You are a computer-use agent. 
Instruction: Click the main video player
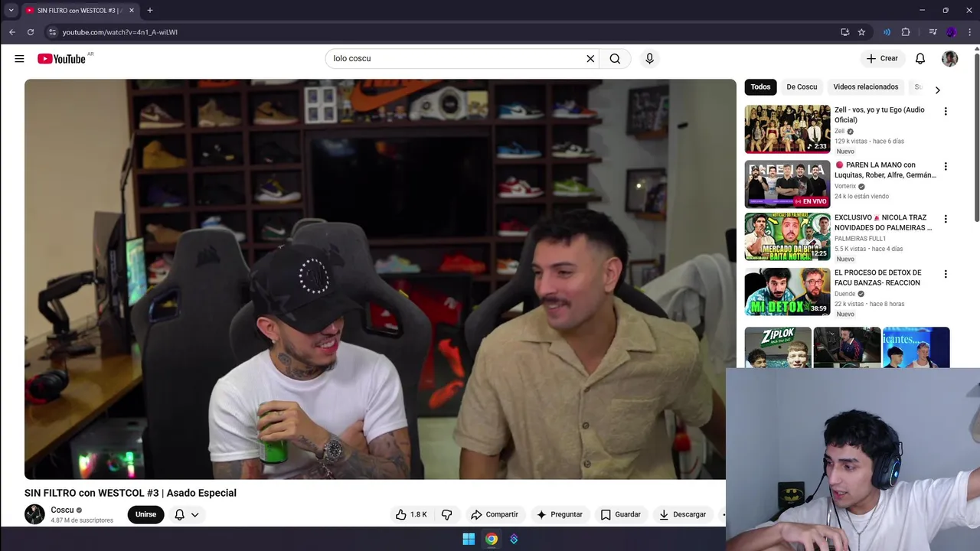381,279
